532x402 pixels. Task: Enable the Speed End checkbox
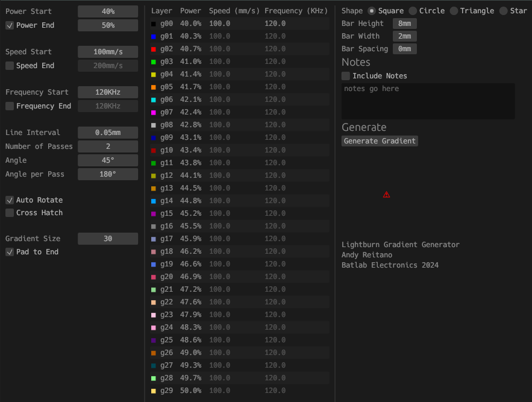10,66
